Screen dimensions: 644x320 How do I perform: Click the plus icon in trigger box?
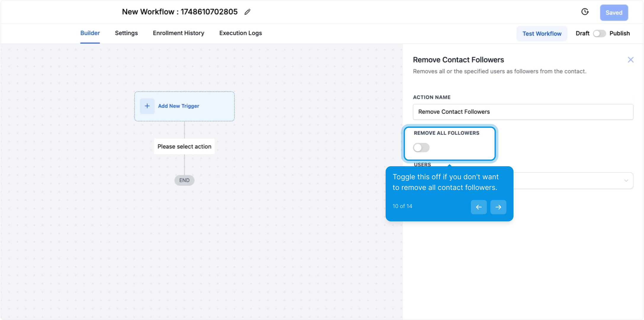click(147, 106)
